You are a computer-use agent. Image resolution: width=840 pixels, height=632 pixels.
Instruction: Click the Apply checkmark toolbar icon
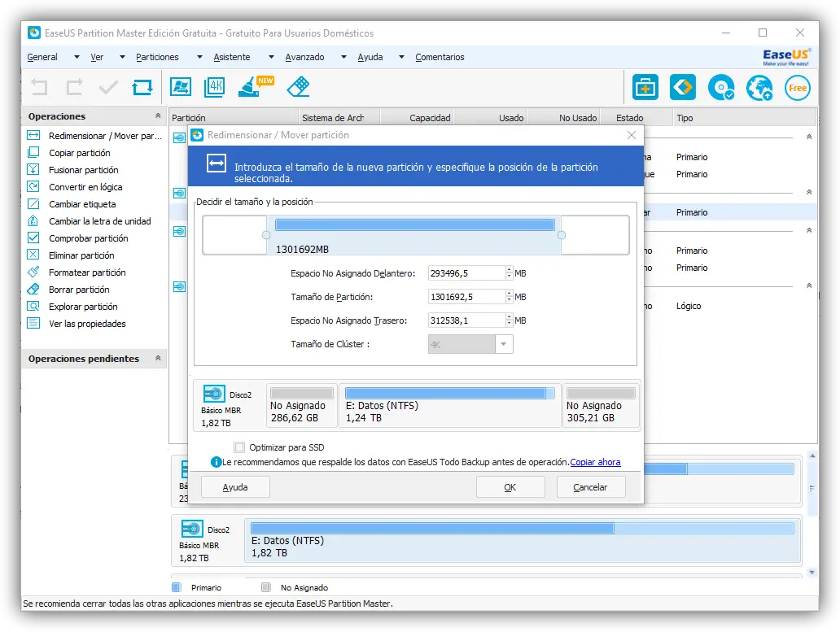108,87
